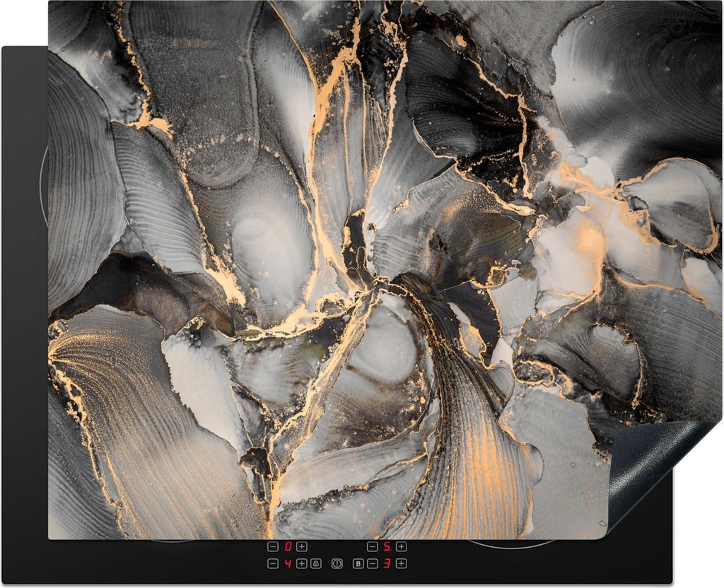Lower the heat on the zone showing 3
Screen dimensions: 724x588
pos(373,563)
